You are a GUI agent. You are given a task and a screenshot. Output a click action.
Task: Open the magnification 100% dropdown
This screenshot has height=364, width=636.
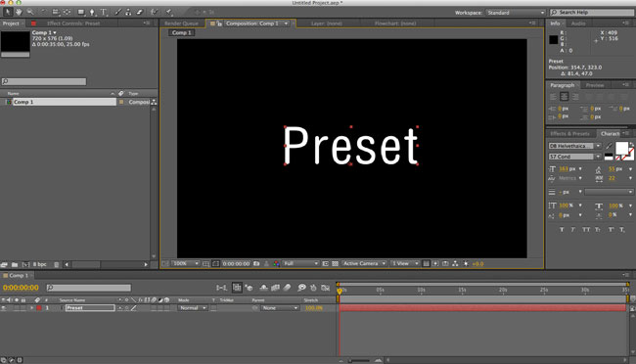coord(186,264)
